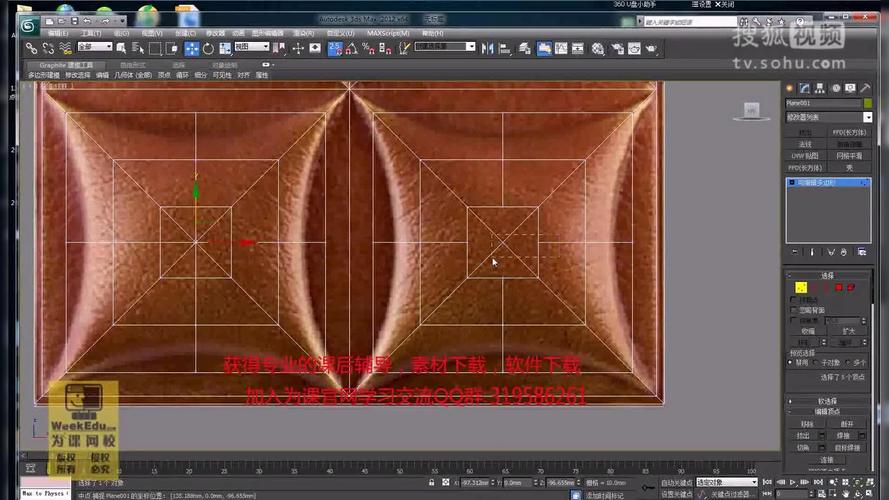This screenshot has width=889, height=500.
Task: Select Vertex sub-object level yellow icon
Action: pos(801,287)
